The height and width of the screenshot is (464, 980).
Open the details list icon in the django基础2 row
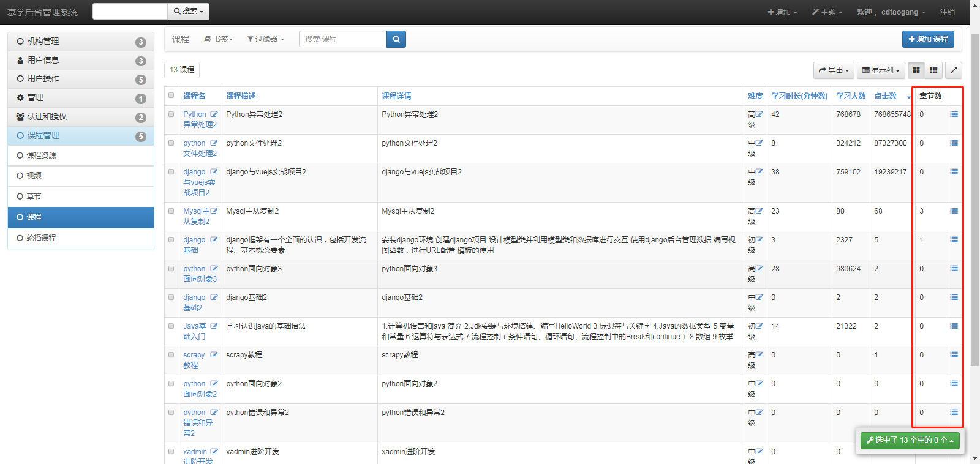click(x=954, y=297)
